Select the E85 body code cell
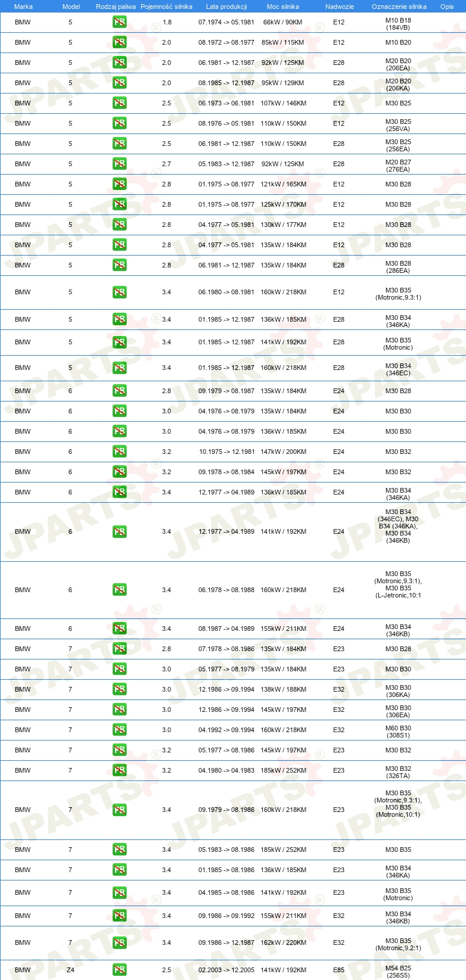The image size is (466, 980). [x=338, y=970]
